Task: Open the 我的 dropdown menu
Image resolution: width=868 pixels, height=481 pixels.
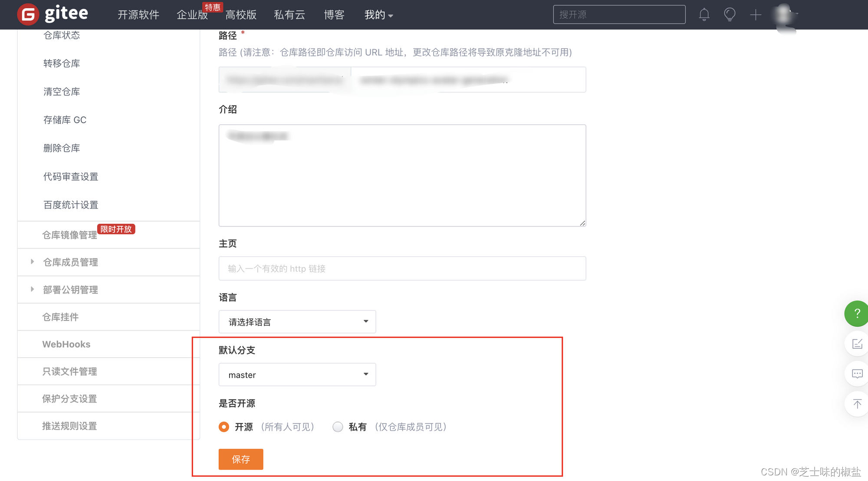Action: click(378, 15)
